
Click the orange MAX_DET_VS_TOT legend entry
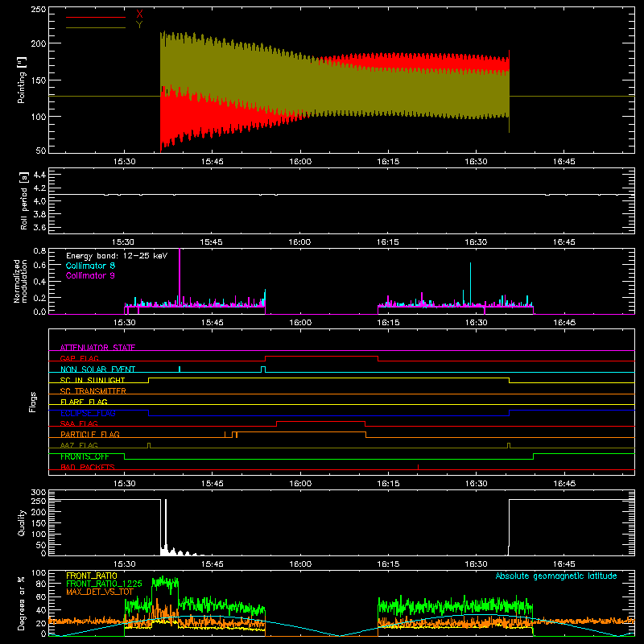click(x=100, y=592)
